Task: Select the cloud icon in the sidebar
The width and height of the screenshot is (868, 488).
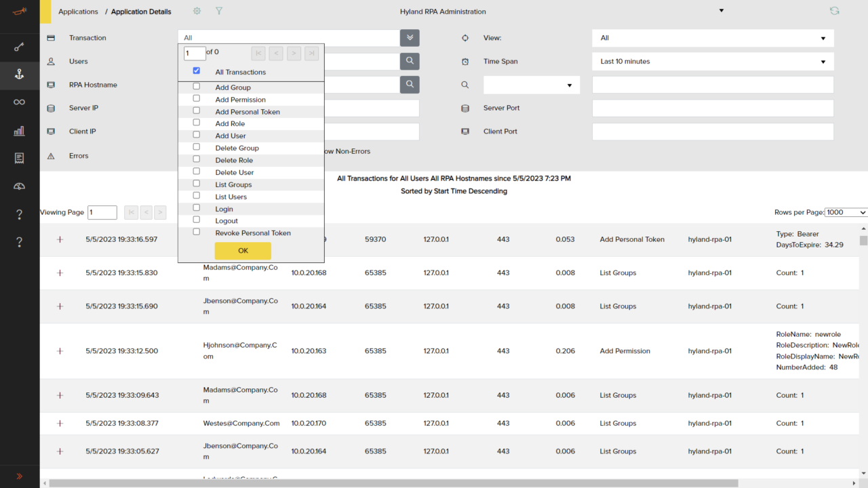Action: 20,185
